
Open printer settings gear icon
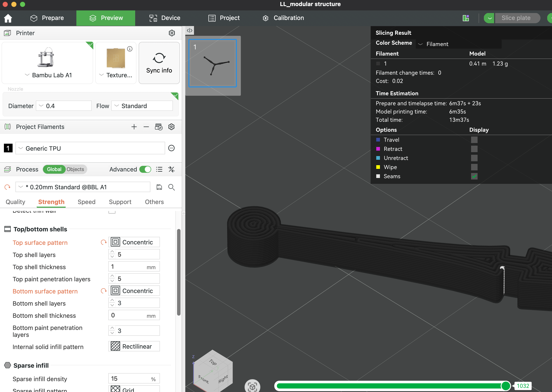(x=172, y=33)
